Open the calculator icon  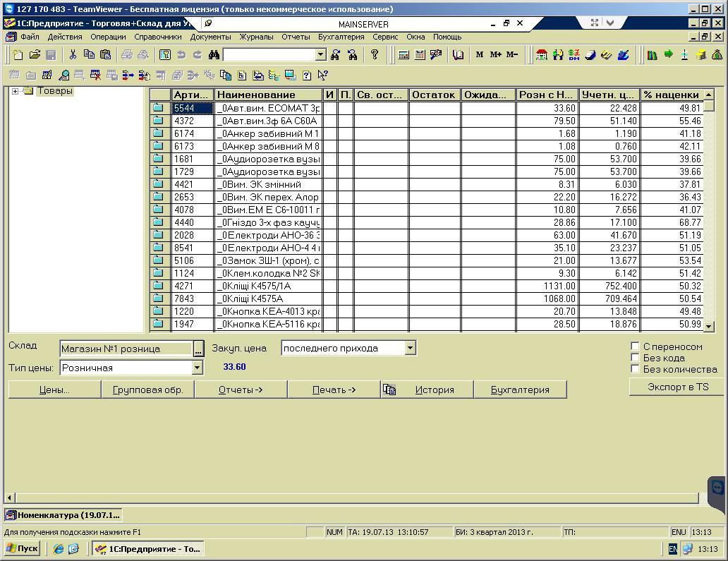click(404, 55)
